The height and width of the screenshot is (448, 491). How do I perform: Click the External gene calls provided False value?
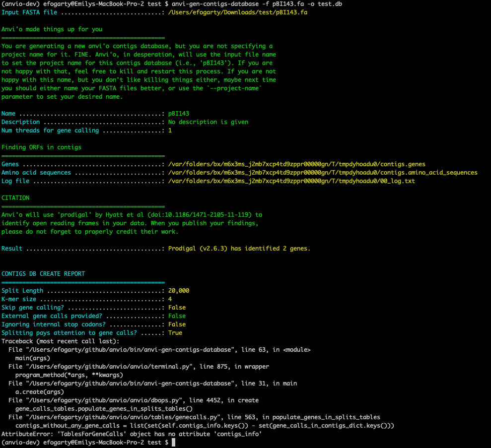[176, 316]
